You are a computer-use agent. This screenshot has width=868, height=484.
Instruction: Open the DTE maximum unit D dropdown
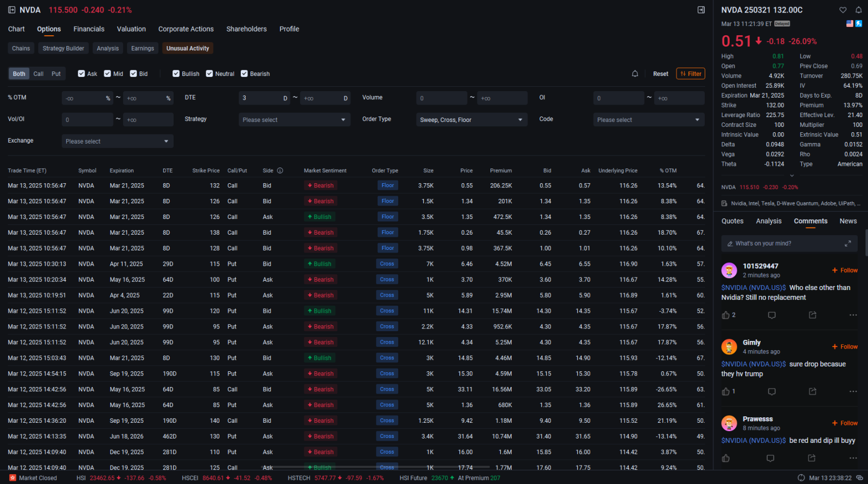(346, 98)
